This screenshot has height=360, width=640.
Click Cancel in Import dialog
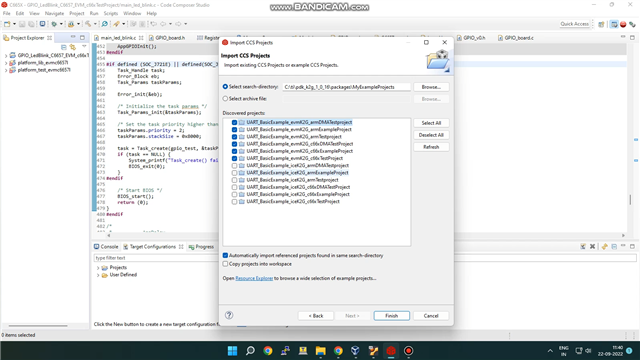[431, 316]
